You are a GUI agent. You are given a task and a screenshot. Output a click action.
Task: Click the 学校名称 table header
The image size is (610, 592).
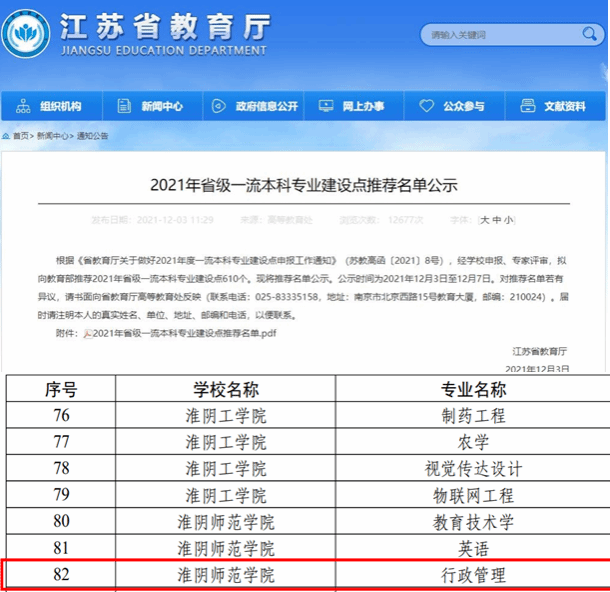click(226, 389)
